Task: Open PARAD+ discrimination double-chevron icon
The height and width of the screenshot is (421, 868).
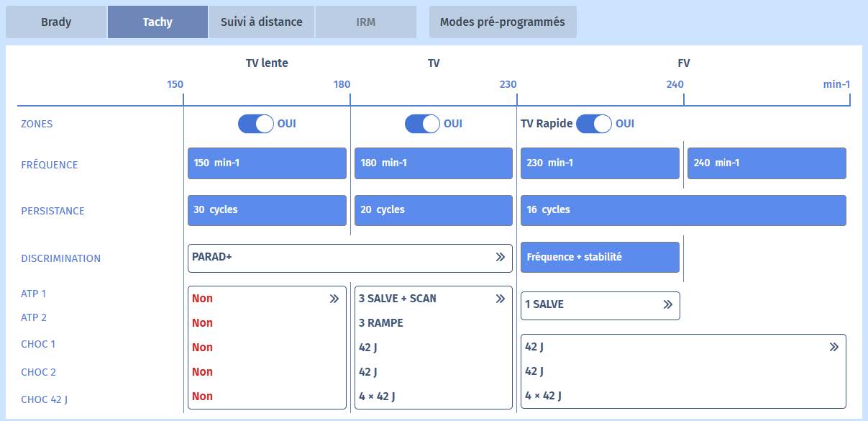Action: pos(500,257)
